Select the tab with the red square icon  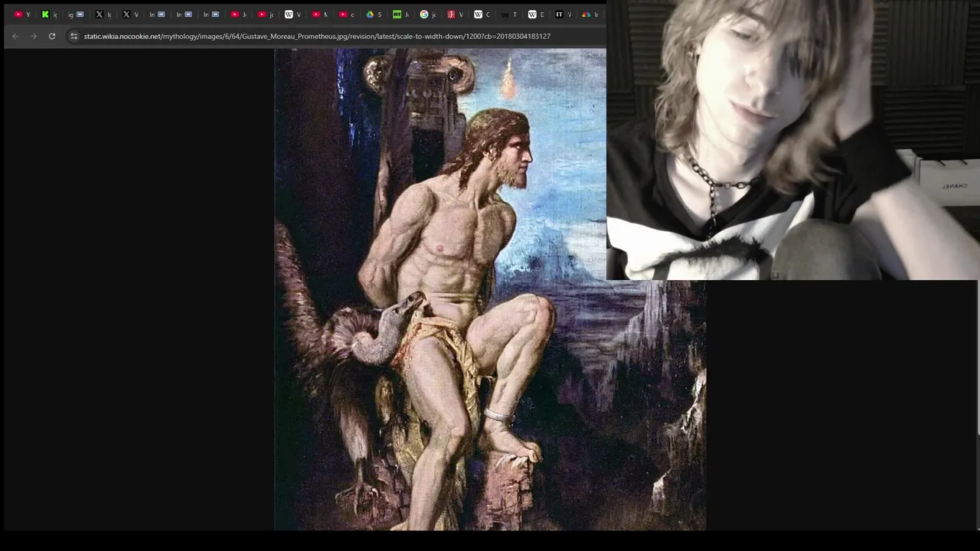point(455,15)
